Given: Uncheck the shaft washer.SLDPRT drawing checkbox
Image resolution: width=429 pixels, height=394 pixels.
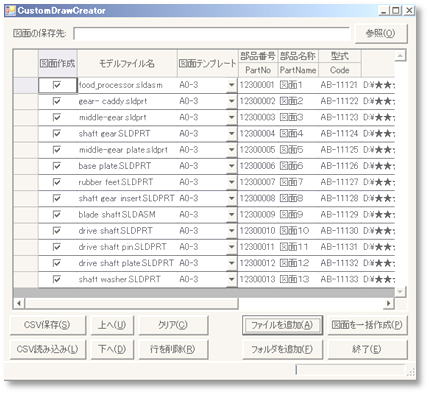Looking at the screenshot, I should point(57,279).
